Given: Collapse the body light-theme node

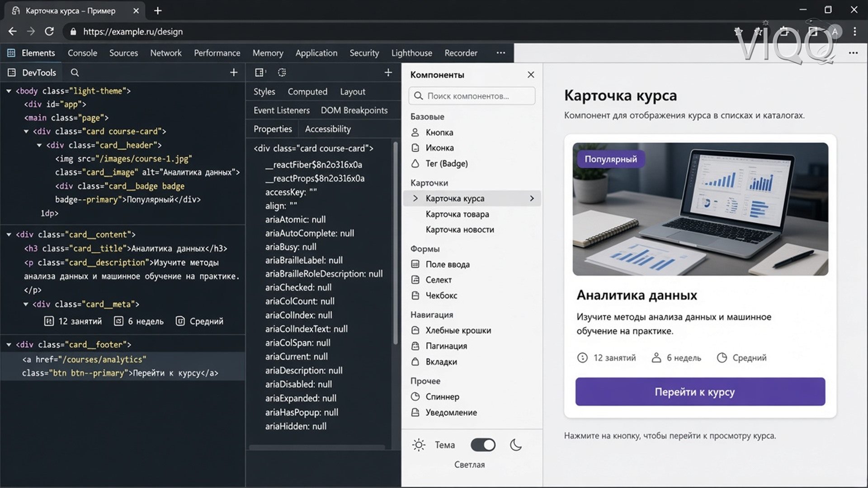Looking at the screenshot, I should 9,91.
